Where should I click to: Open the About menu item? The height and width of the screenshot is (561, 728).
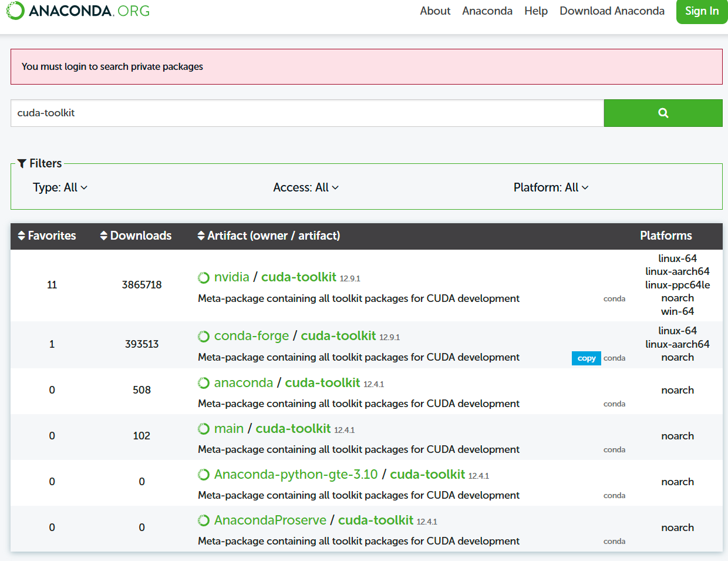pyautogui.click(x=435, y=11)
